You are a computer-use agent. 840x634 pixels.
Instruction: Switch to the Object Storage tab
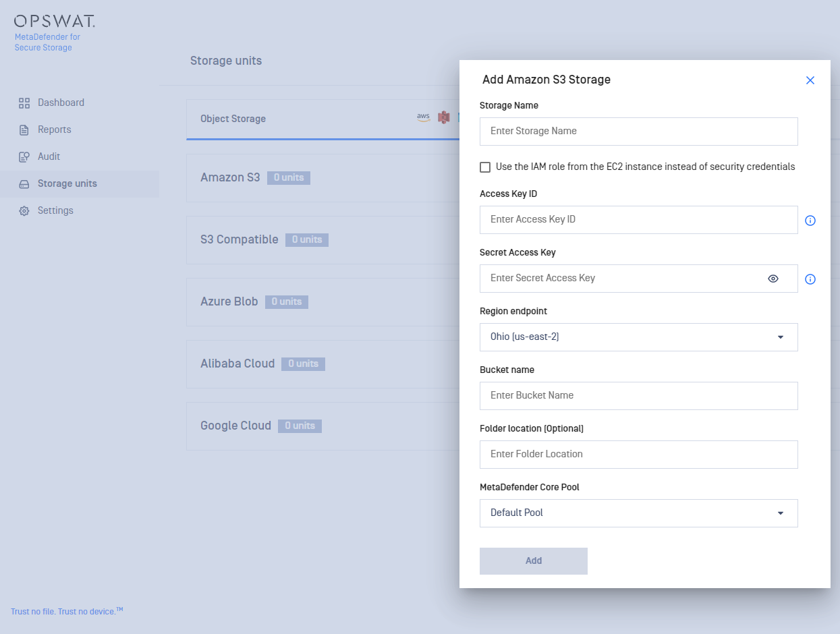pyautogui.click(x=233, y=117)
